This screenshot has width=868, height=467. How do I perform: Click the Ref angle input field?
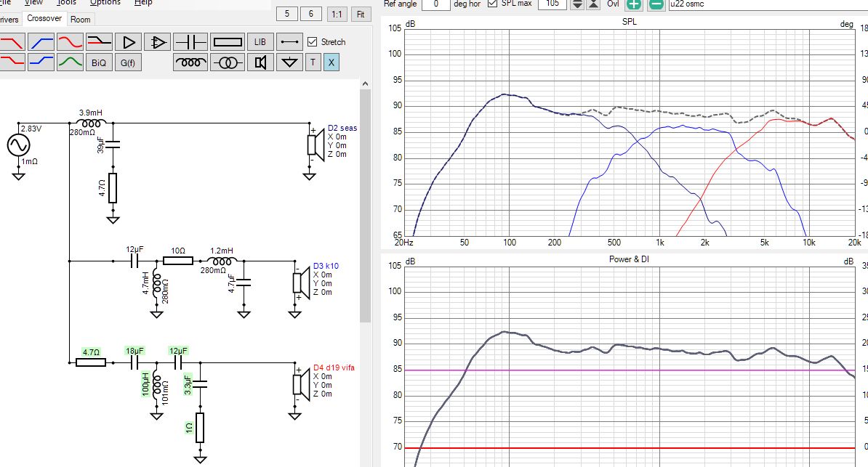tap(435, 4)
